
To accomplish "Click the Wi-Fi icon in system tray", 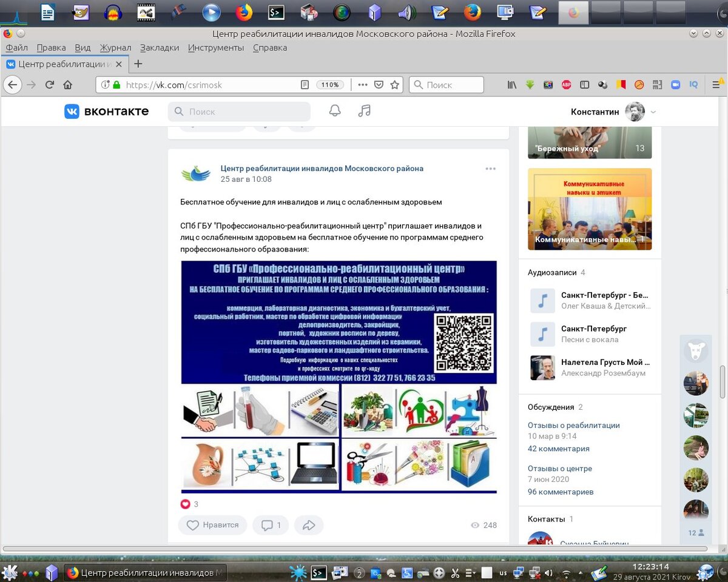I will pos(566,572).
